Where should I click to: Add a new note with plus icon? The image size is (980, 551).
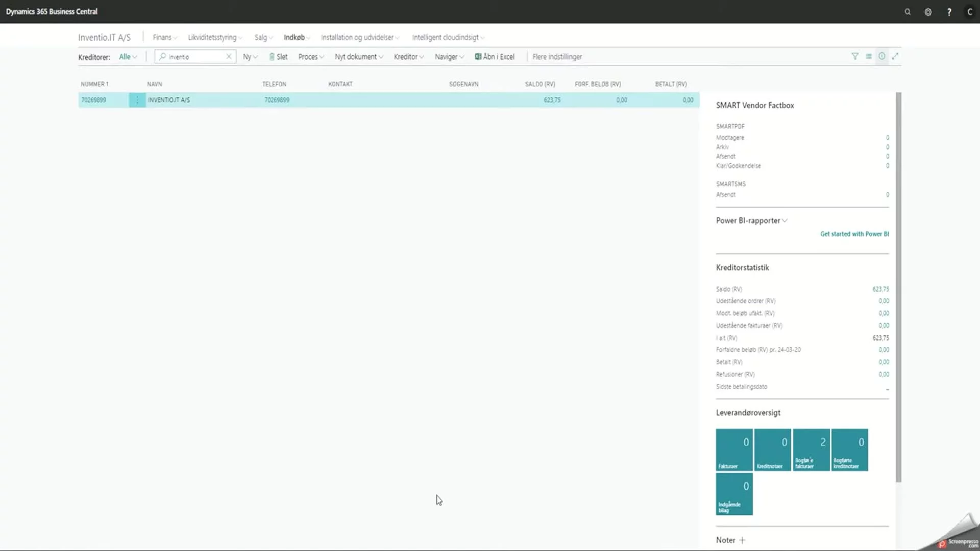742,540
